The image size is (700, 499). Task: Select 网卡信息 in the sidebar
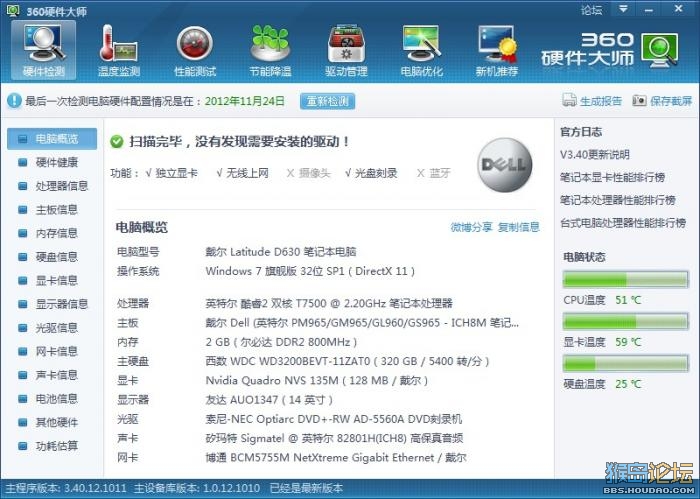click(57, 352)
